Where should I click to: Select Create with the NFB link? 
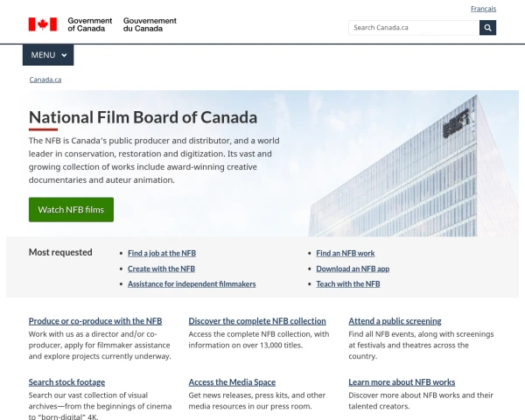click(161, 269)
